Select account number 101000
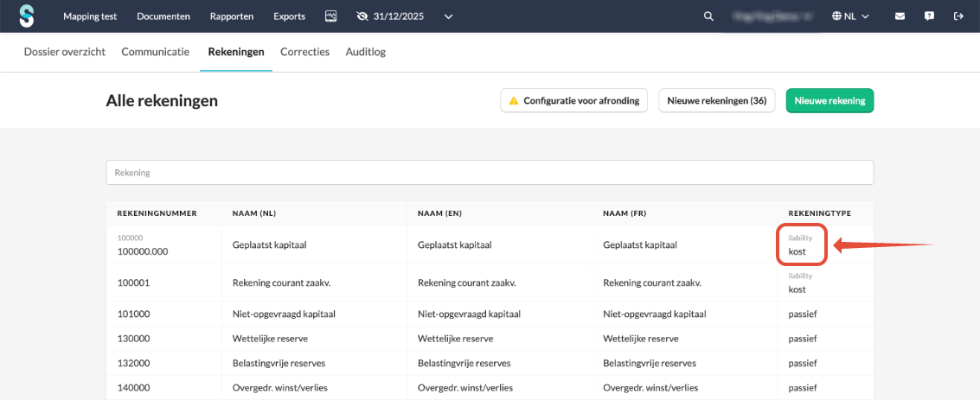The width and height of the screenshot is (980, 400). pyautogui.click(x=133, y=314)
